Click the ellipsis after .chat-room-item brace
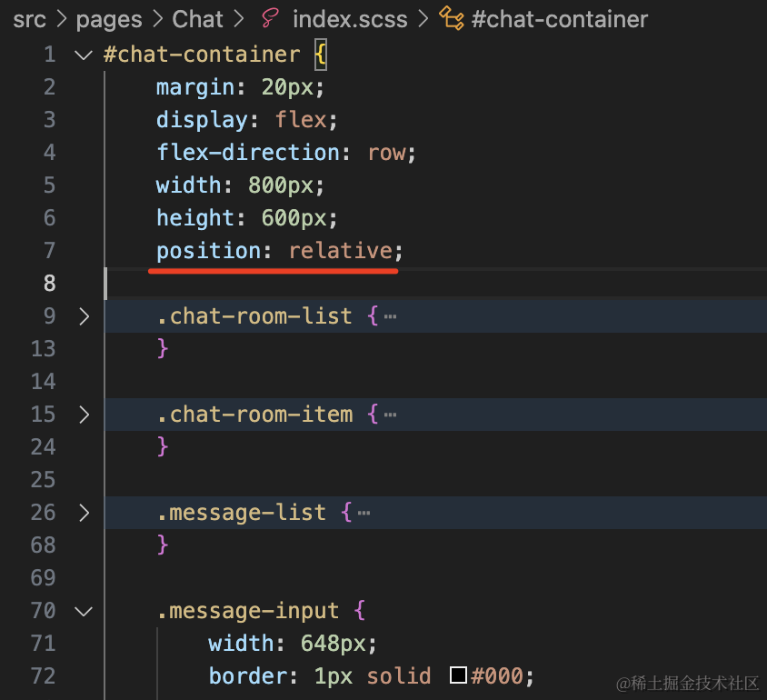Screen dimensions: 767x700 [390, 415]
